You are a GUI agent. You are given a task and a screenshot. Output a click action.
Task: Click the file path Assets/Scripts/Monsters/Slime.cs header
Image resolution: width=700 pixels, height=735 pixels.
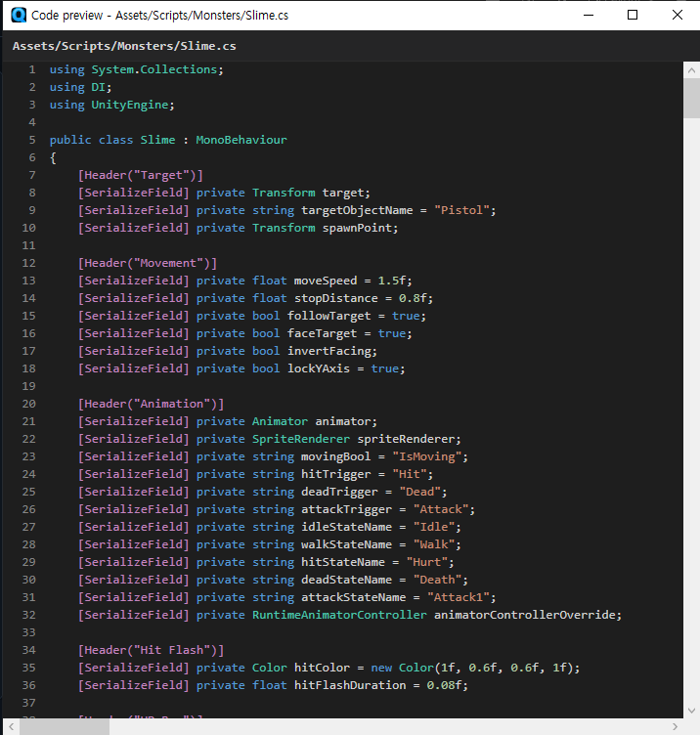[x=124, y=46]
